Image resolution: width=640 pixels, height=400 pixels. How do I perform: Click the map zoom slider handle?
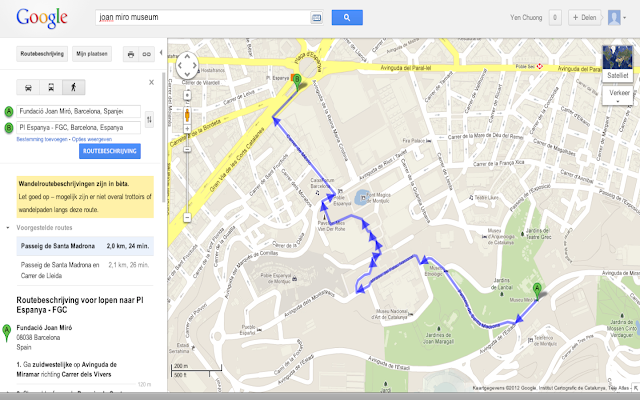click(x=187, y=149)
